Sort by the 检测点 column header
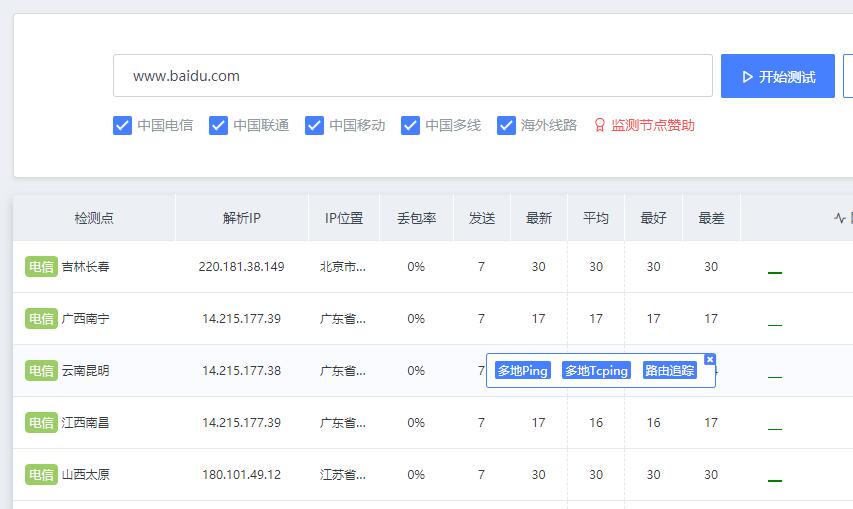The image size is (853, 509). click(94, 218)
